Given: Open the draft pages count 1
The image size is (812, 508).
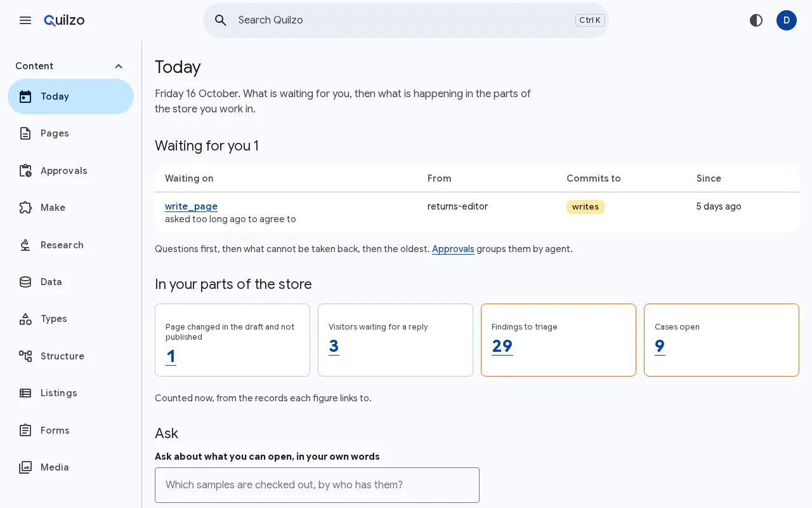Looking at the screenshot, I should coord(171,356).
